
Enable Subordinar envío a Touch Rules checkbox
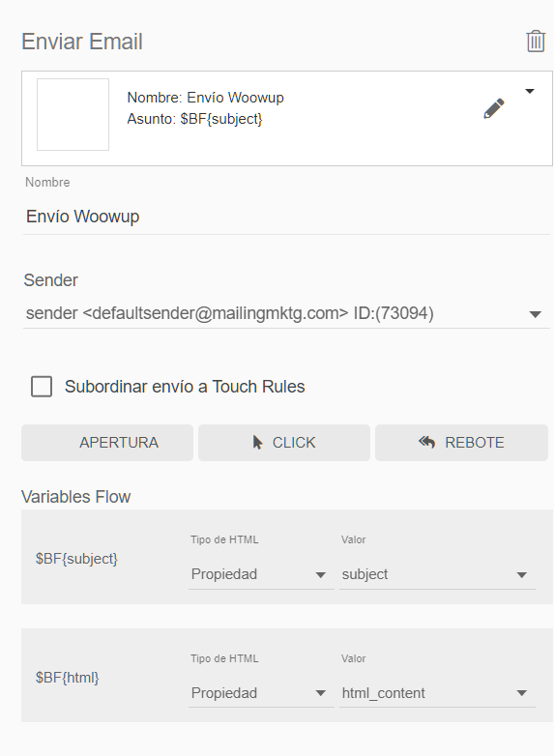tap(42, 387)
